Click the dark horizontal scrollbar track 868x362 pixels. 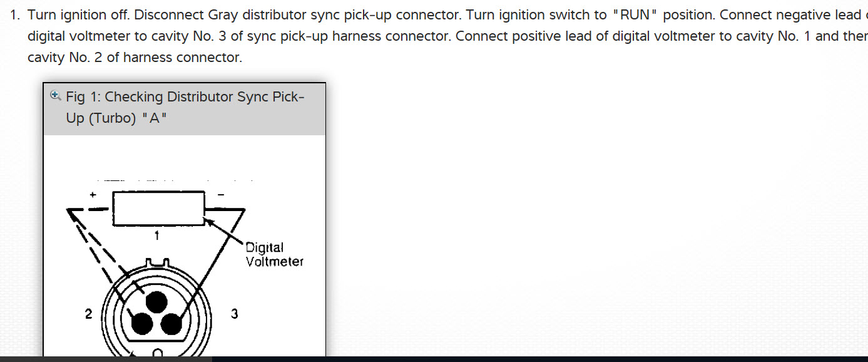(538, 359)
